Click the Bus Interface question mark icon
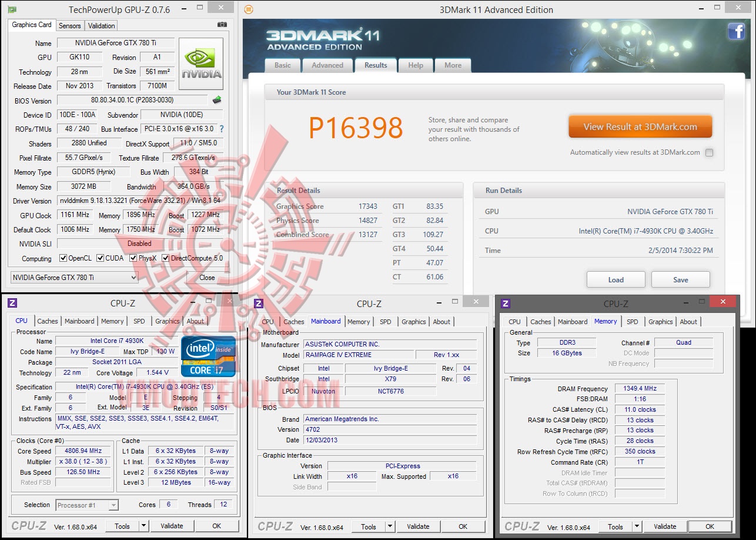The image size is (756, 540). [x=222, y=129]
